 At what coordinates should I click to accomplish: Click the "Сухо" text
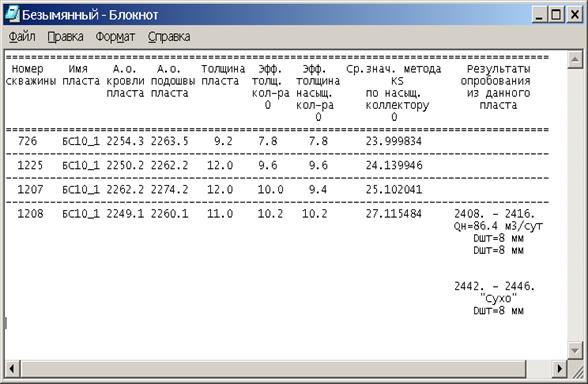(x=498, y=298)
